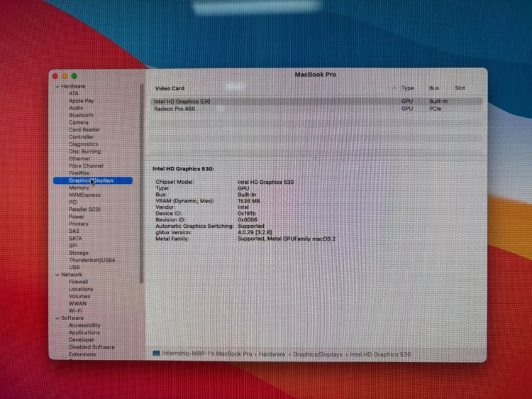Open Accessibility under Software

point(84,325)
